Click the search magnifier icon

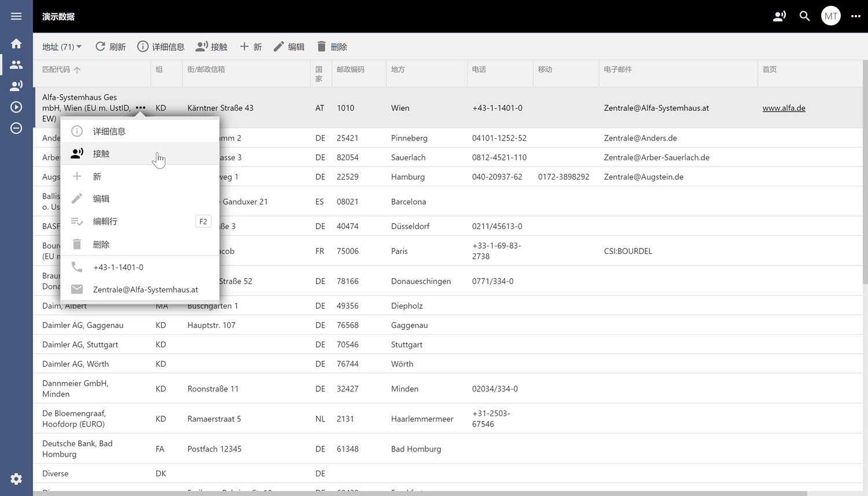point(804,16)
